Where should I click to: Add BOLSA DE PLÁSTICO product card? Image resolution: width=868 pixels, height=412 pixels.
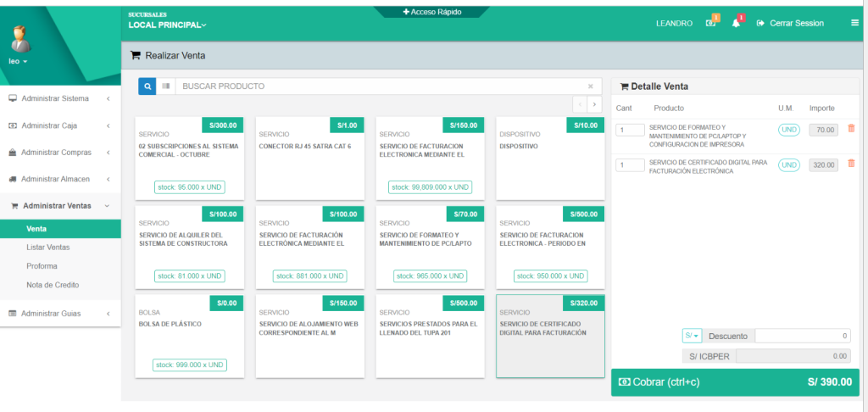point(189,335)
